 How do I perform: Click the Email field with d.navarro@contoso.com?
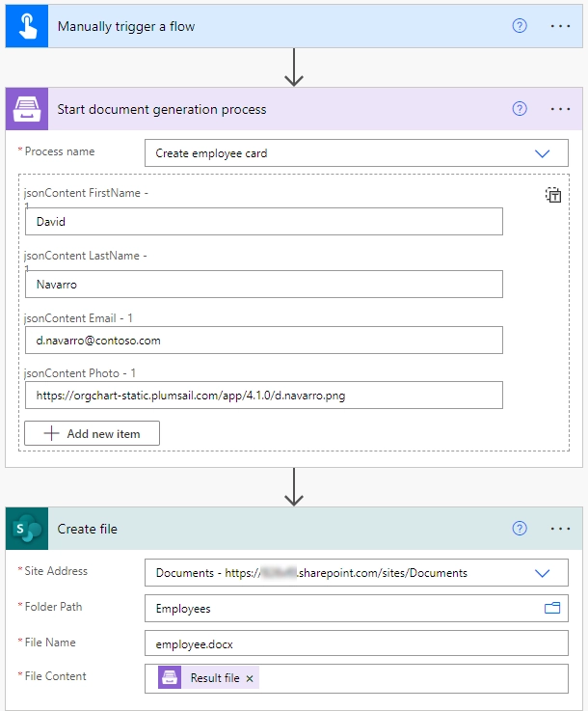pyautogui.click(x=264, y=341)
